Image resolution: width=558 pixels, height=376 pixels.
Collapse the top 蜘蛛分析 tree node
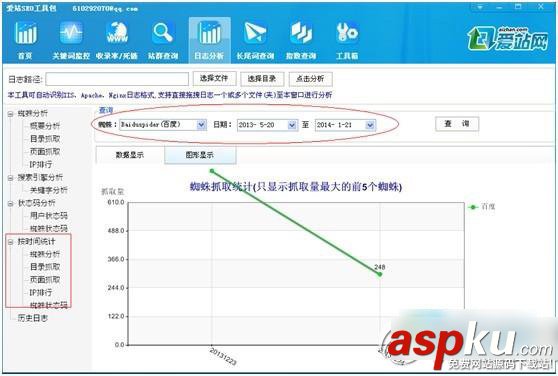[x=10, y=114]
